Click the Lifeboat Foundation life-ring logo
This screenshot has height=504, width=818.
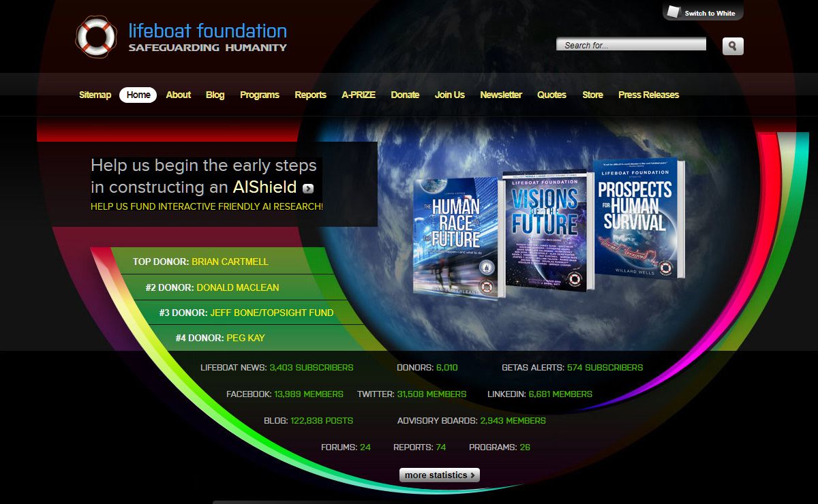96,37
